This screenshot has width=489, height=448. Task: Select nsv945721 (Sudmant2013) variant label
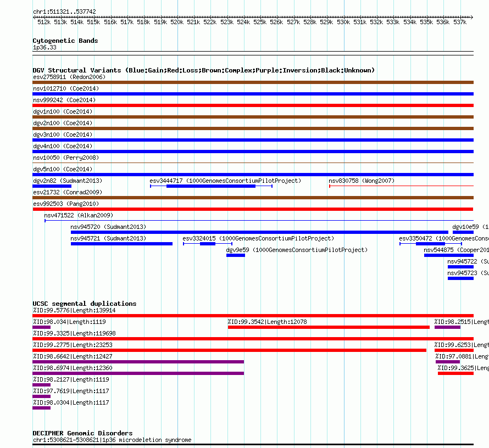coord(108,238)
